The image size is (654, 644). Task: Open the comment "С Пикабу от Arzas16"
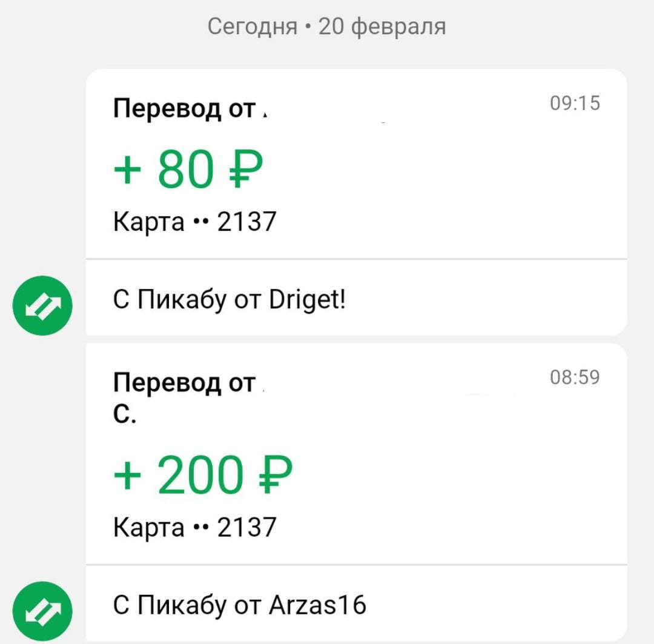coord(240,605)
